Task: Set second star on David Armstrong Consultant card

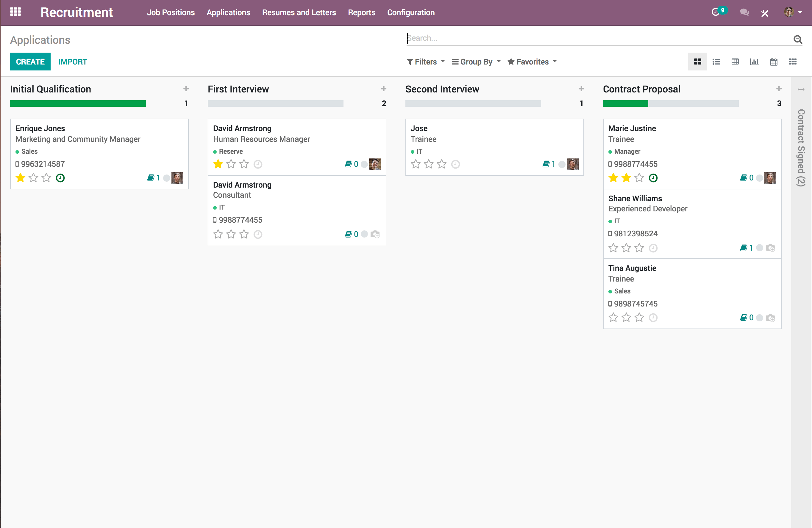Action: coord(231,234)
